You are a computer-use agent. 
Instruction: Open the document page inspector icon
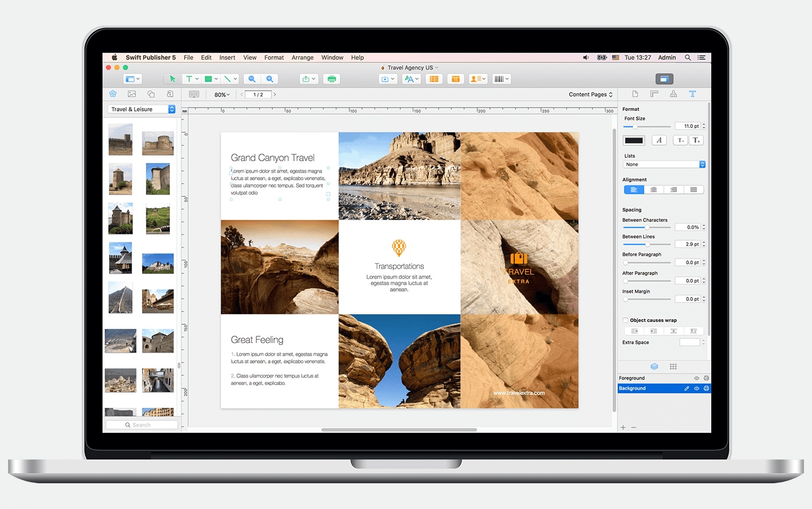click(x=635, y=94)
